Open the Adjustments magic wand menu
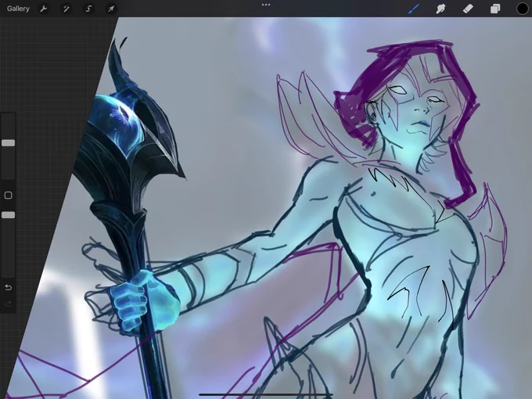This screenshot has height=399, width=532. pos(66,9)
